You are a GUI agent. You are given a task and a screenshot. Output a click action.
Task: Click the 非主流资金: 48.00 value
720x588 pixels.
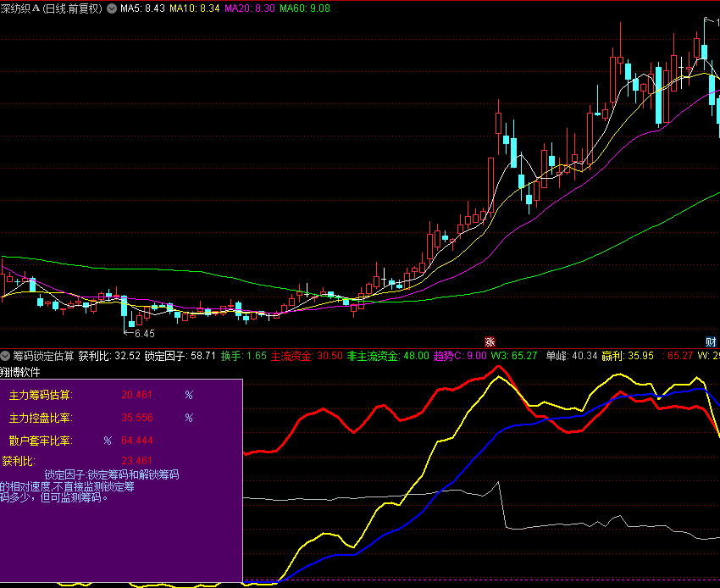[x=388, y=356]
